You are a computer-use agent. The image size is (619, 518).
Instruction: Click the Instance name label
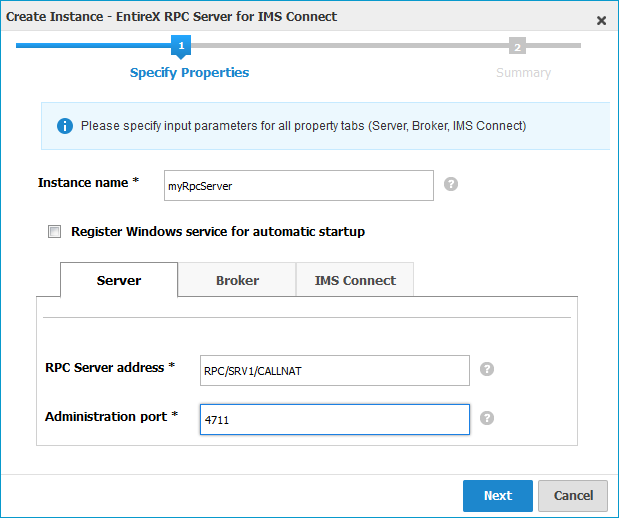pos(88,182)
